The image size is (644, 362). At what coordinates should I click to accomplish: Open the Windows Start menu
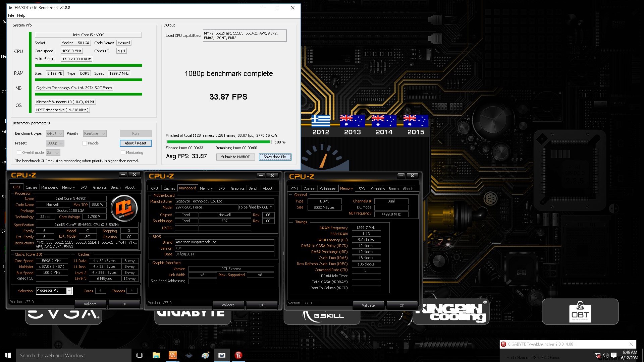point(8,355)
